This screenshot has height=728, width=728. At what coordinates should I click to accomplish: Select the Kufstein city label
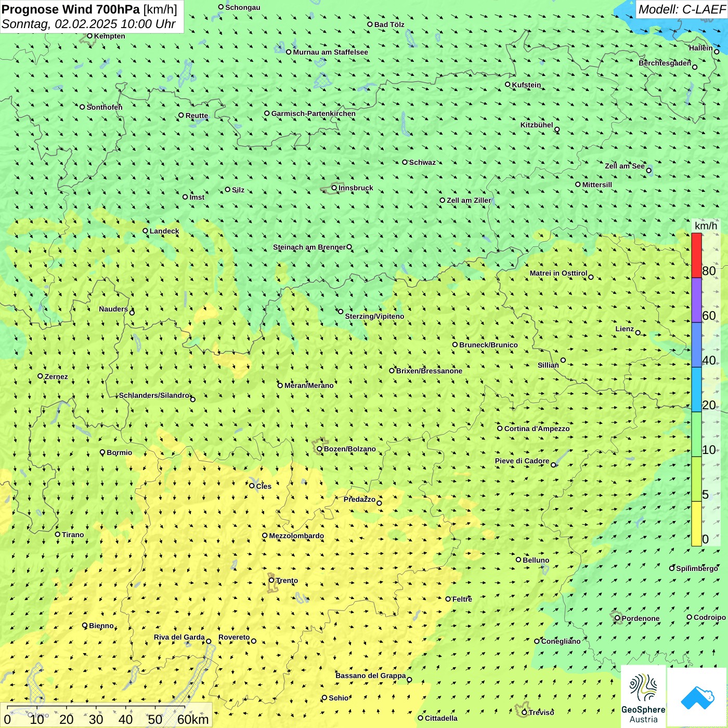click(x=526, y=85)
